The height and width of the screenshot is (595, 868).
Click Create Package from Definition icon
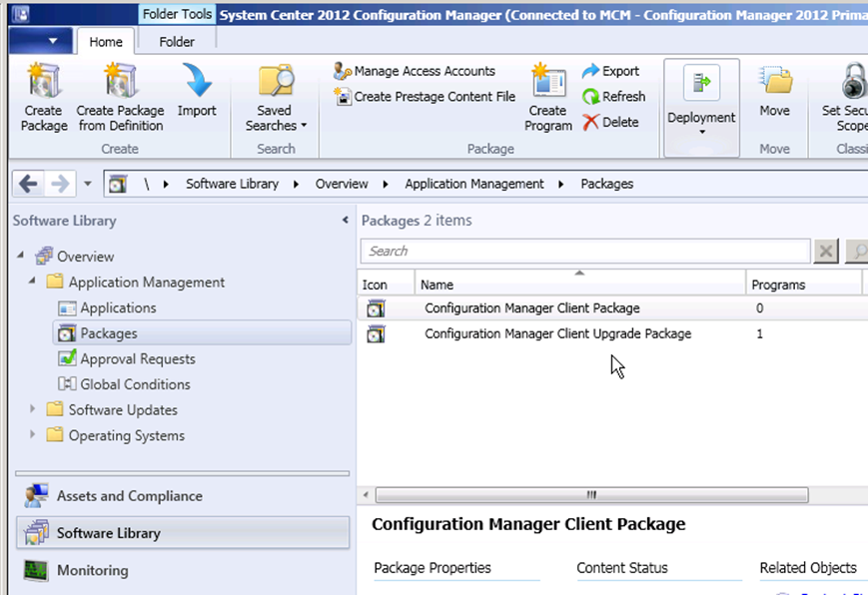pyautogui.click(x=120, y=81)
